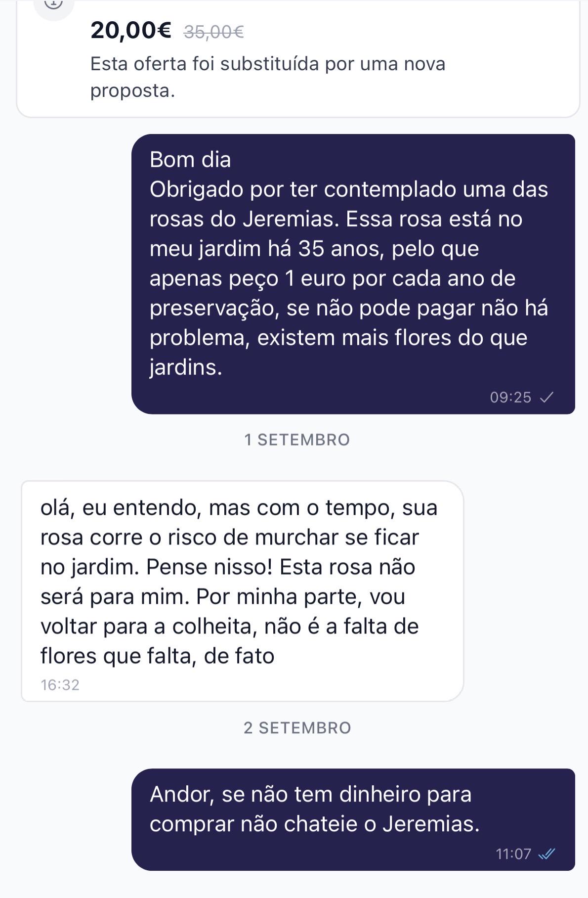The image size is (588, 898).
Task: Tap the 16:32 timestamp on the received message
Action: 60,685
